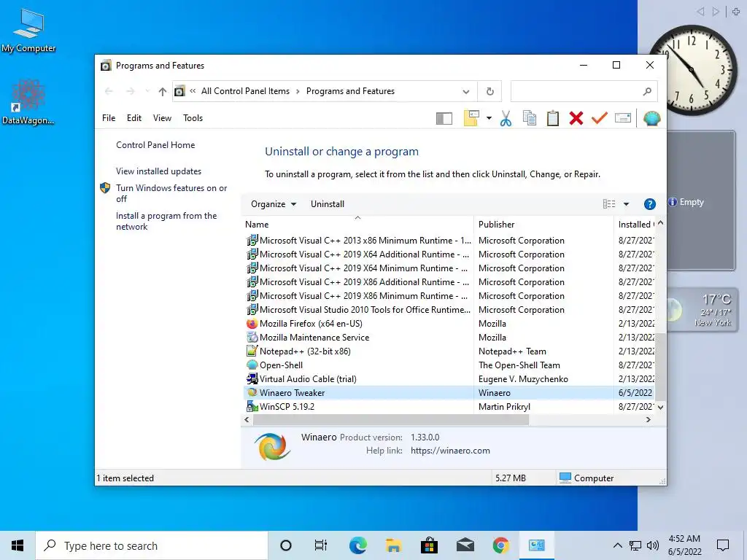Click the taskbar search box
The height and width of the screenshot is (560, 747).
152,545
